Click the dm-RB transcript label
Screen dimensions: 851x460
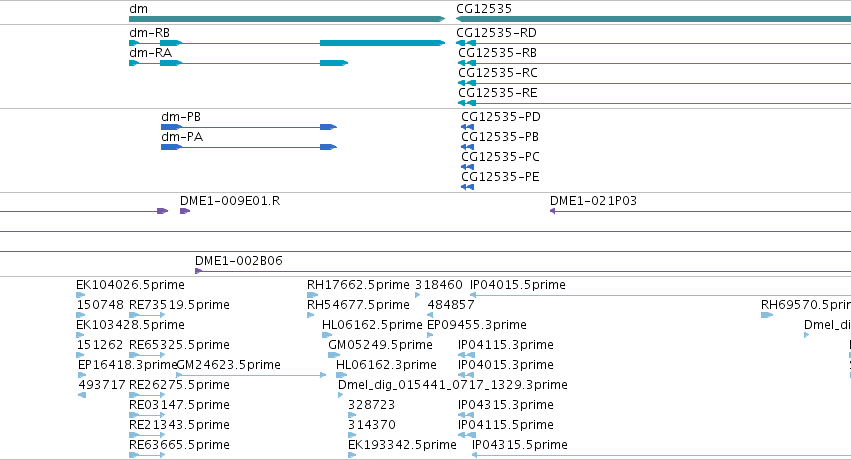pyautogui.click(x=149, y=33)
